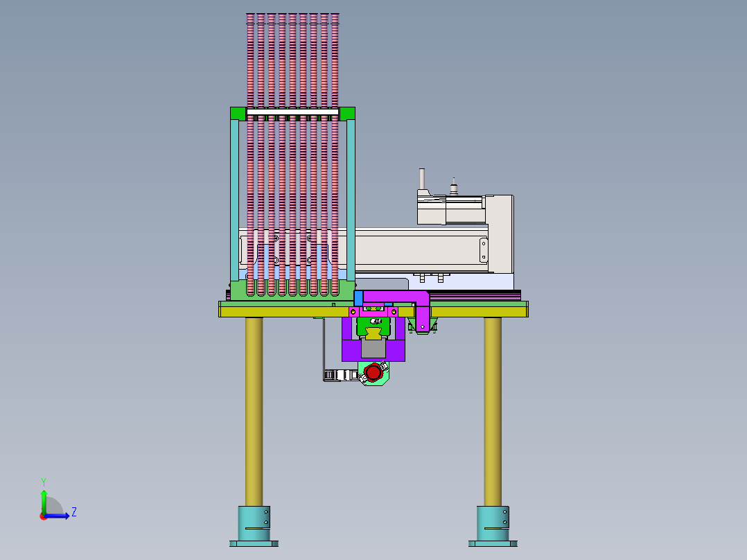The image size is (747, 560).
Task: Pick the tall gray pin above the motor
Action: tap(421, 180)
